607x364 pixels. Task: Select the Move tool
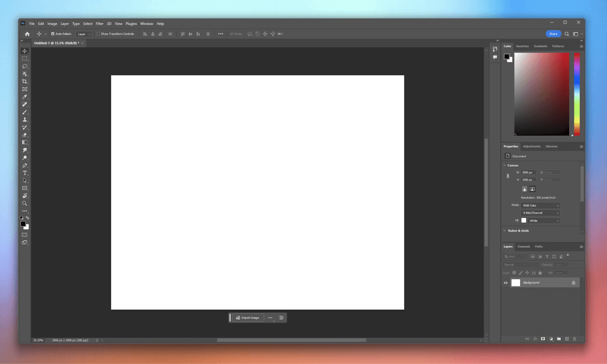click(x=24, y=51)
